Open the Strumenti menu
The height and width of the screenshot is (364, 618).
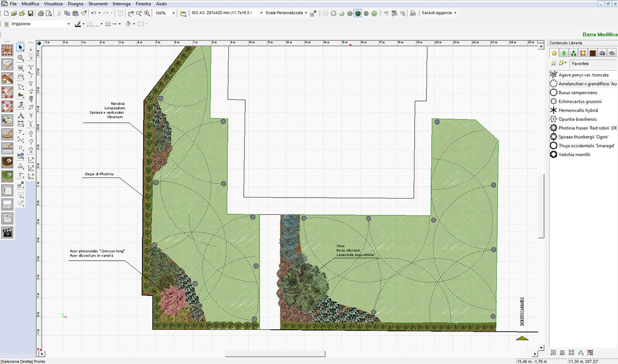[x=98, y=4]
